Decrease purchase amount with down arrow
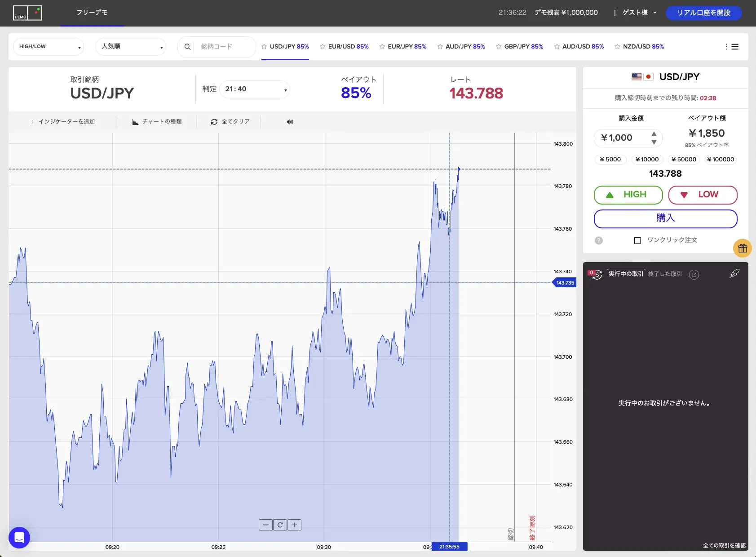The width and height of the screenshot is (756, 557). (654, 142)
